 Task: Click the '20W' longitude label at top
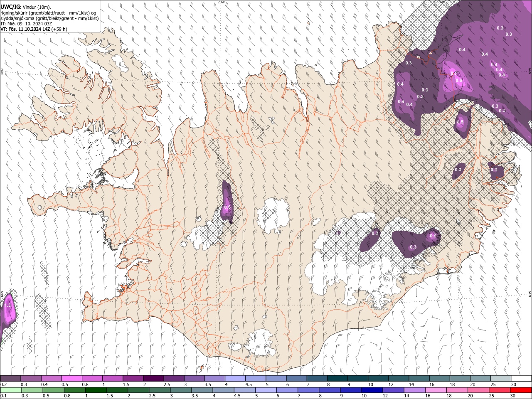coord(221,2)
